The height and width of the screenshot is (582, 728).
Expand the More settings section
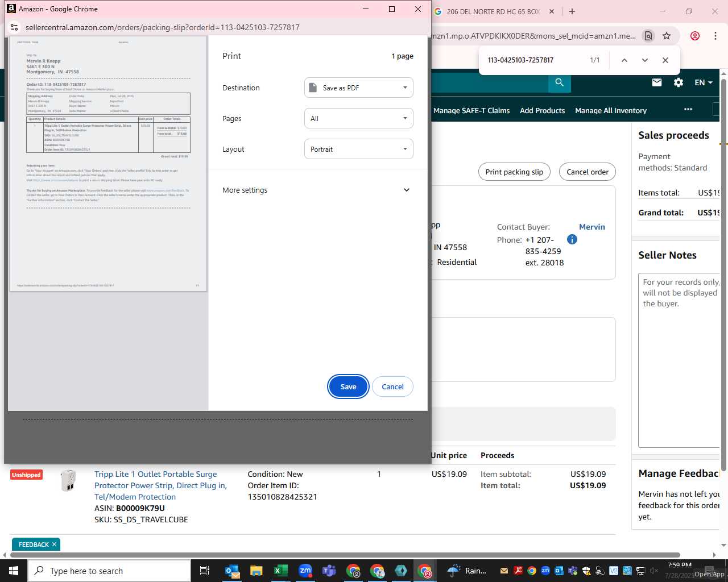pos(316,190)
